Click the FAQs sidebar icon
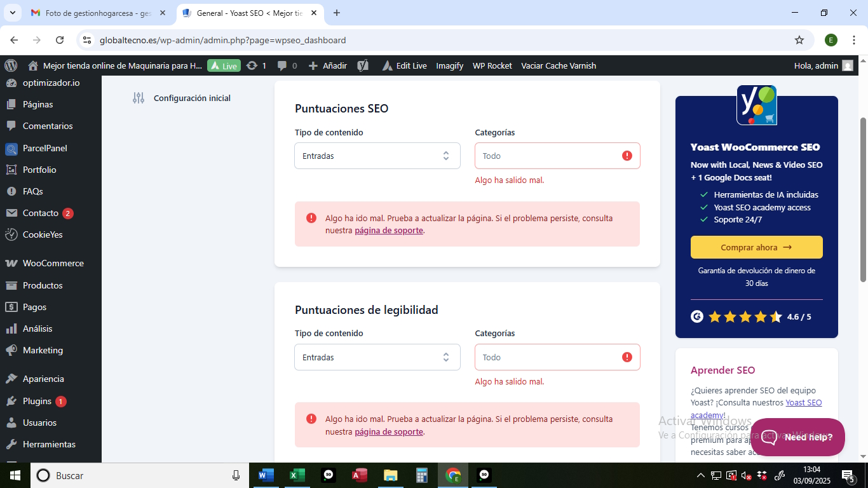Image resolution: width=868 pixels, height=488 pixels. pyautogui.click(x=11, y=191)
